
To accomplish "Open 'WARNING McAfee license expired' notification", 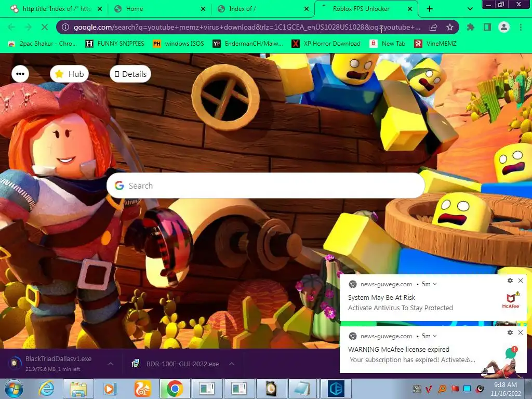I will (433, 350).
